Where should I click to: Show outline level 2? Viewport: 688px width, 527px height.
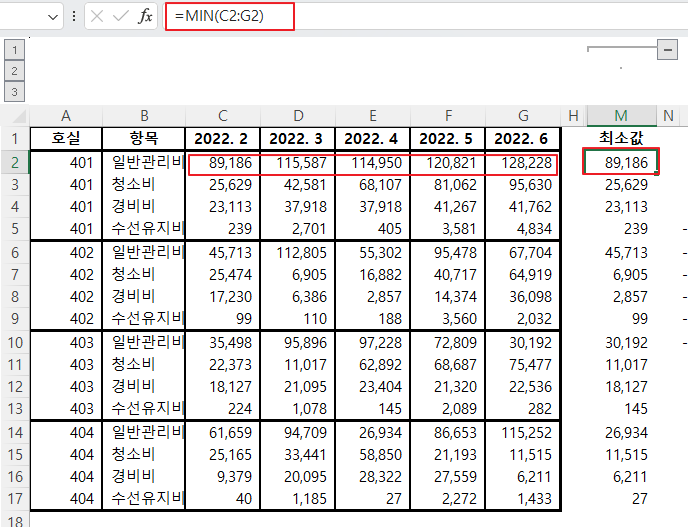14,71
